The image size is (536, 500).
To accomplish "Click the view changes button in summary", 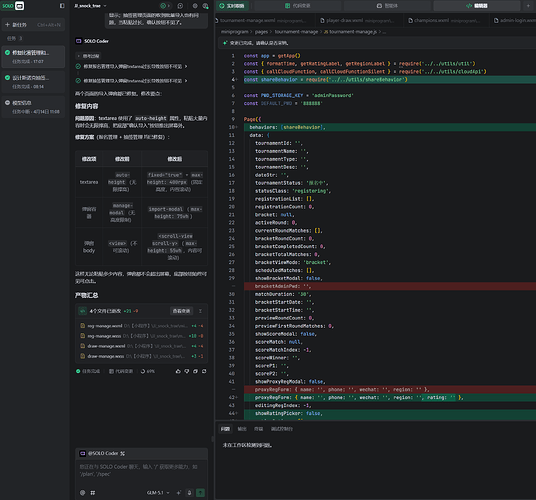I will tap(181, 311).
